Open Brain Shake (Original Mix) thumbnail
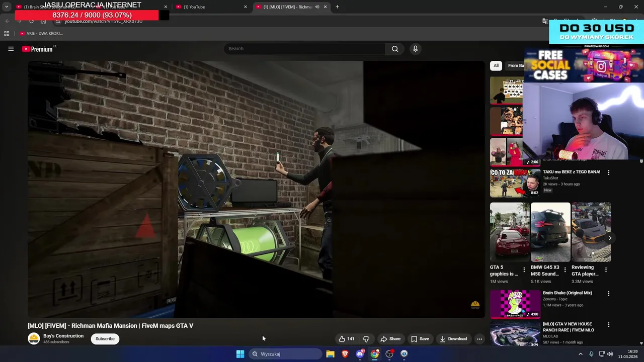The width and height of the screenshot is (644, 362). point(515,304)
